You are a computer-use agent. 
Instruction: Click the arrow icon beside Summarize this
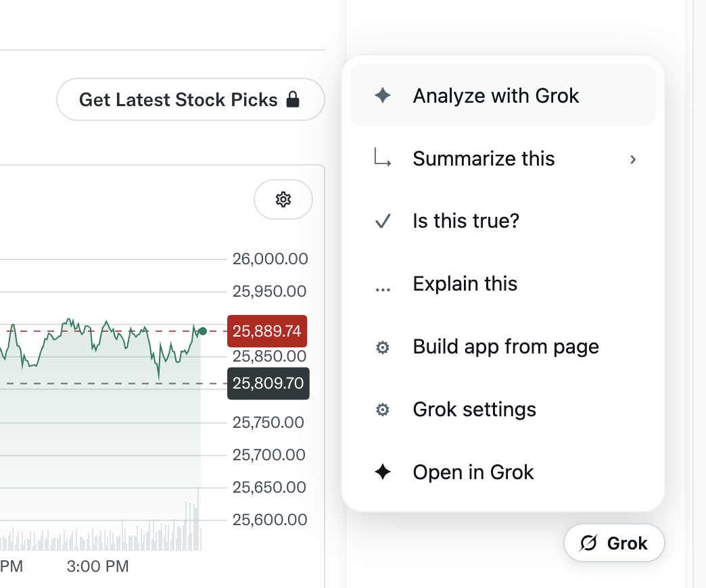383,158
